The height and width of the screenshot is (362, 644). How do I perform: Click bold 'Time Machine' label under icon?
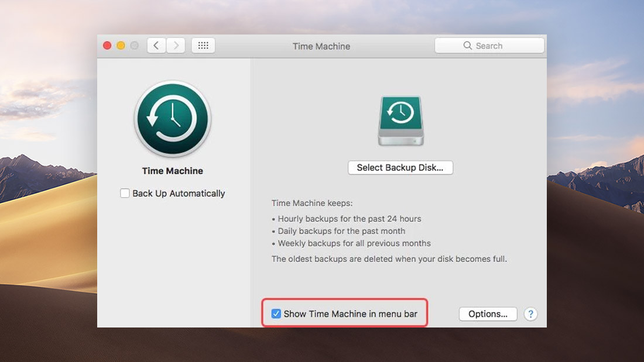(x=173, y=171)
